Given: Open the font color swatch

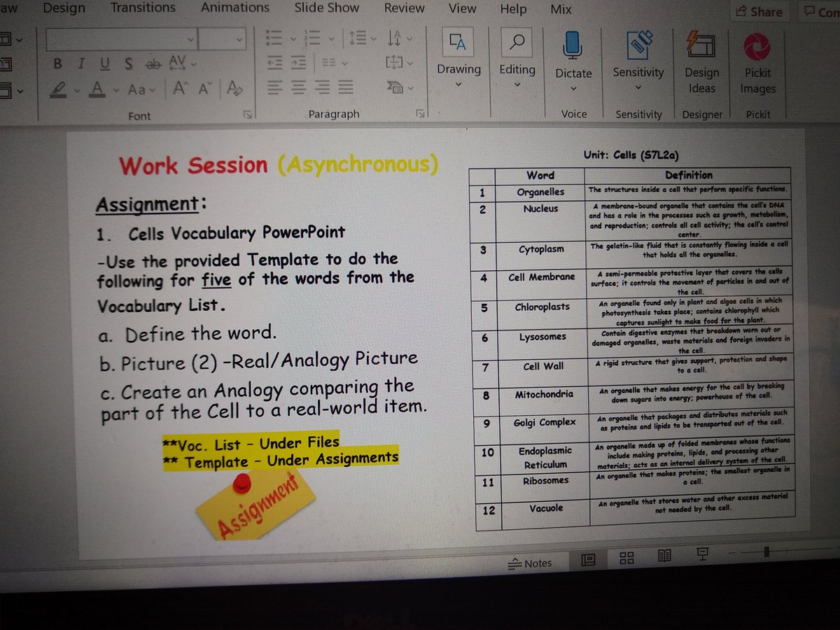Looking at the screenshot, I should click(x=97, y=88).
